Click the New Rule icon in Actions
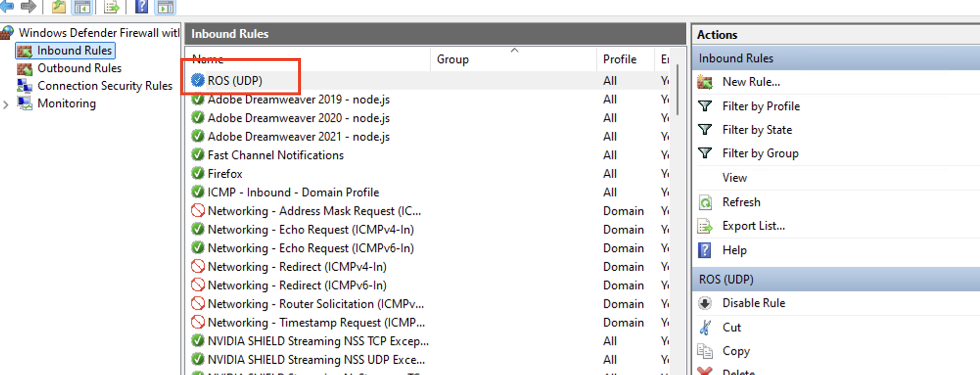 (x=705, y=82)
